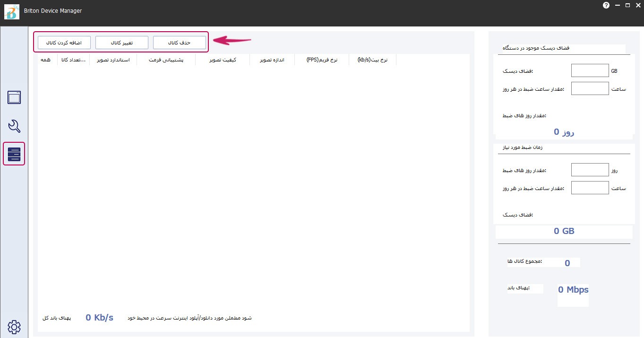Minimize the Briton Device Manager window
644x338 pixels.
pos(617,5)
